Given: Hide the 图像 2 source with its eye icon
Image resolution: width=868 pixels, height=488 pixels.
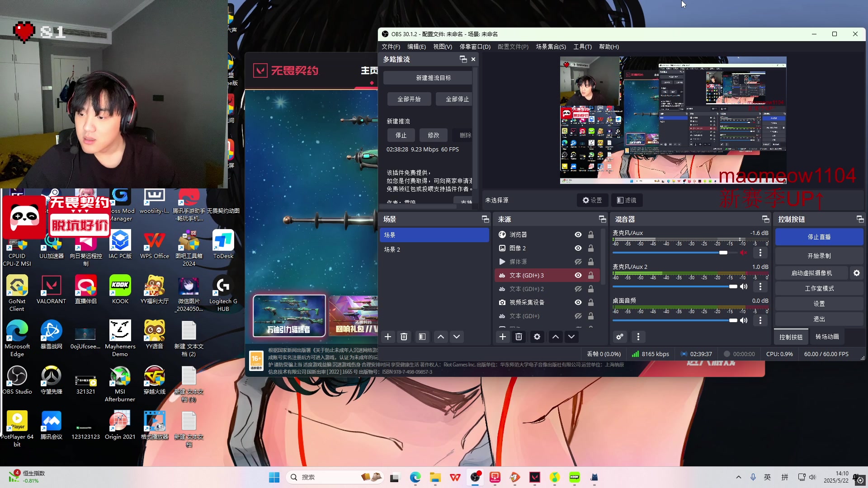Looking at the screenshot, I should point(578,248).
